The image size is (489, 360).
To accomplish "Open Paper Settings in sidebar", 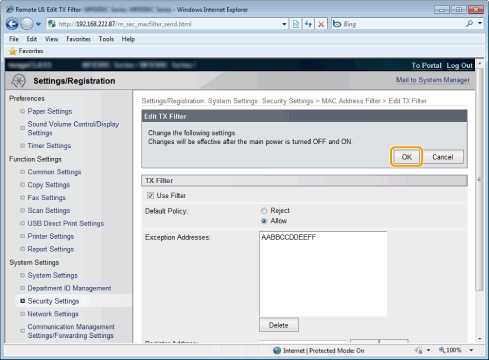I will [50, 111].
